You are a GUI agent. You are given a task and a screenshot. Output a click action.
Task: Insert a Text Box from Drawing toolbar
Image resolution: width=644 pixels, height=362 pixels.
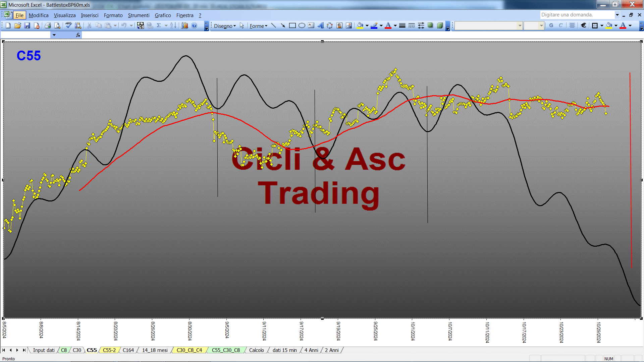(x=311, y=25)
